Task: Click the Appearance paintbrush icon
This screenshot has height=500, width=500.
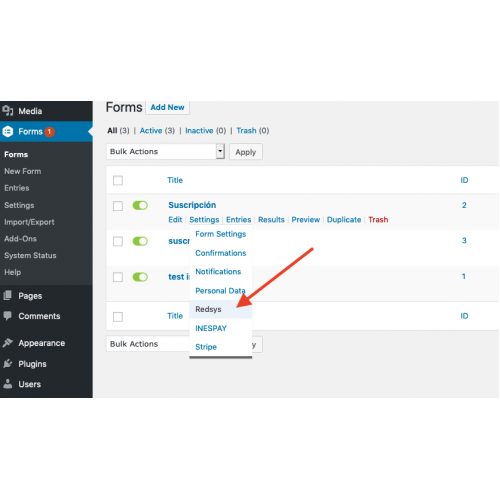Action: [7, 343]
